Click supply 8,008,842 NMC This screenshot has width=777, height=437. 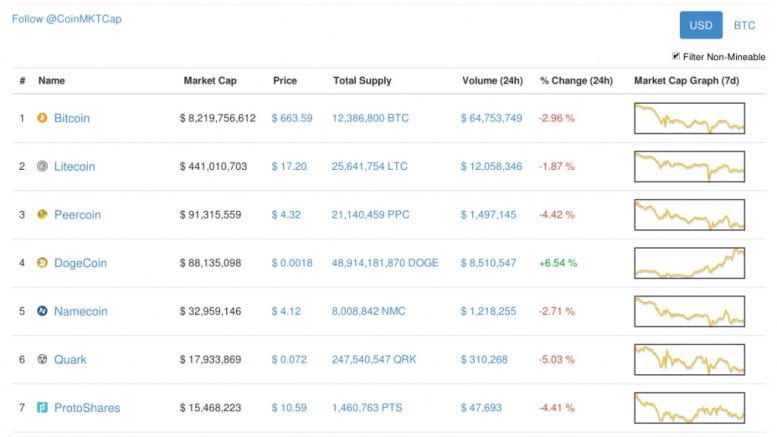pyautogui.click(x=369, y=311)
